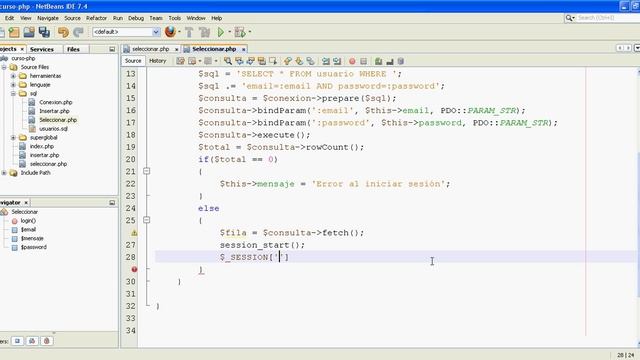
Task: Click the Clean and Build icon
Action: click(204, 32)
